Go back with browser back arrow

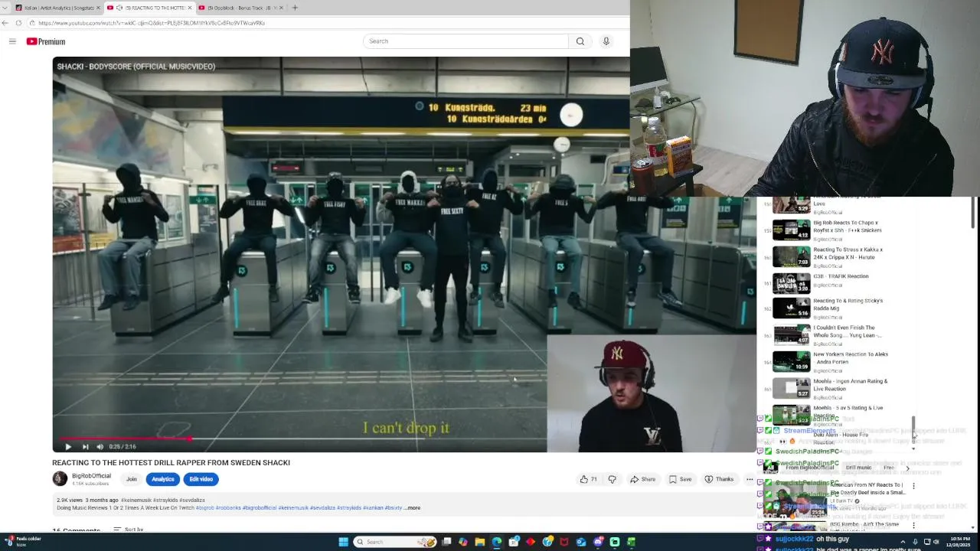tap(5, 23)
